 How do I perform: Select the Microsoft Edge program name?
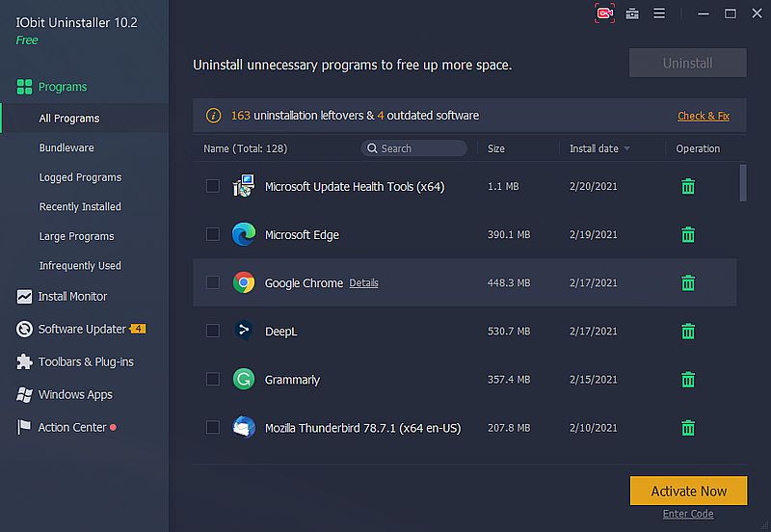[x=302, y=234]
